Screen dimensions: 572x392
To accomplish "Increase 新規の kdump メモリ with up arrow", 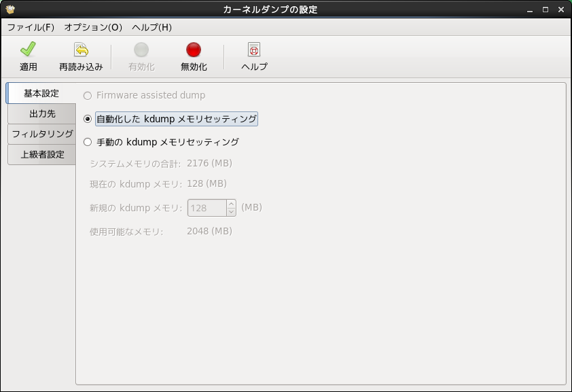I will pos(231,204).
